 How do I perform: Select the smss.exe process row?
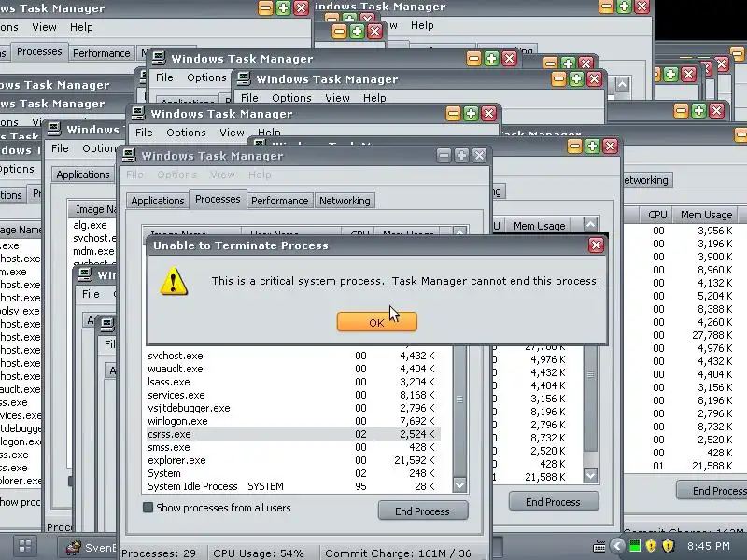tap(293, 447)
